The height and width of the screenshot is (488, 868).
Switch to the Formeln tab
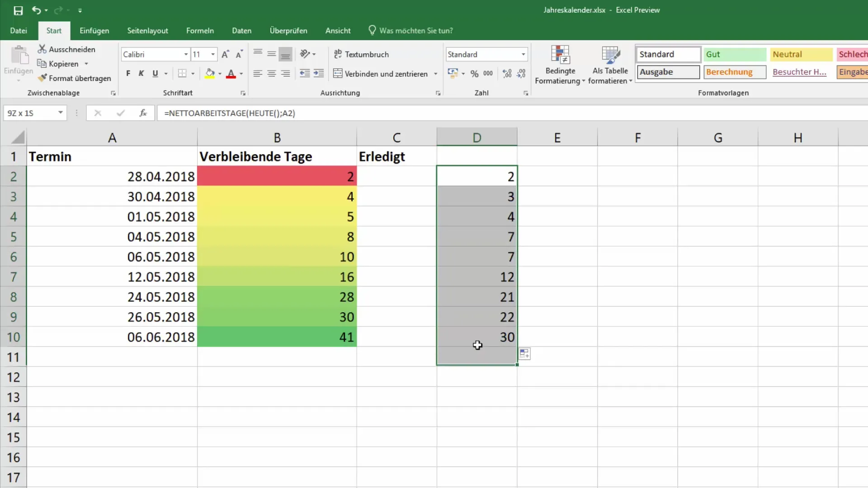(200, 30)
